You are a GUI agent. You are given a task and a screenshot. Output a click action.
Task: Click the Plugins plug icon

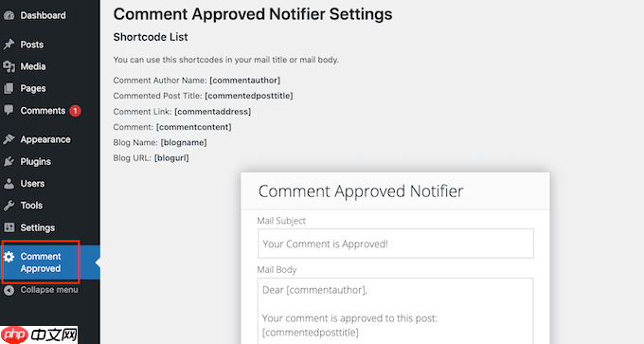tap(9, 161)
